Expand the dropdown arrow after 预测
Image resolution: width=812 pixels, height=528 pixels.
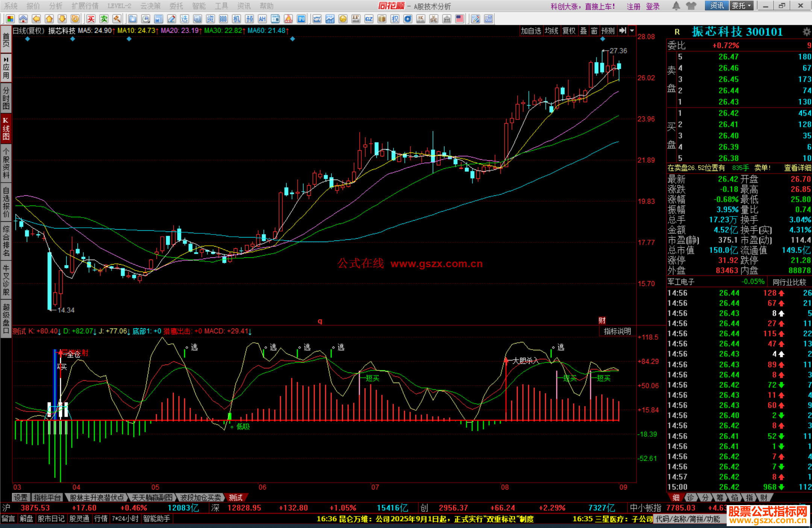[632, 31]
